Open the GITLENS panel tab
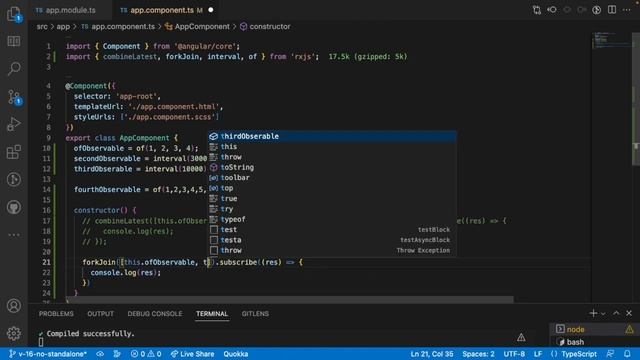The image size is (640, 360). (x=255, y=314)
